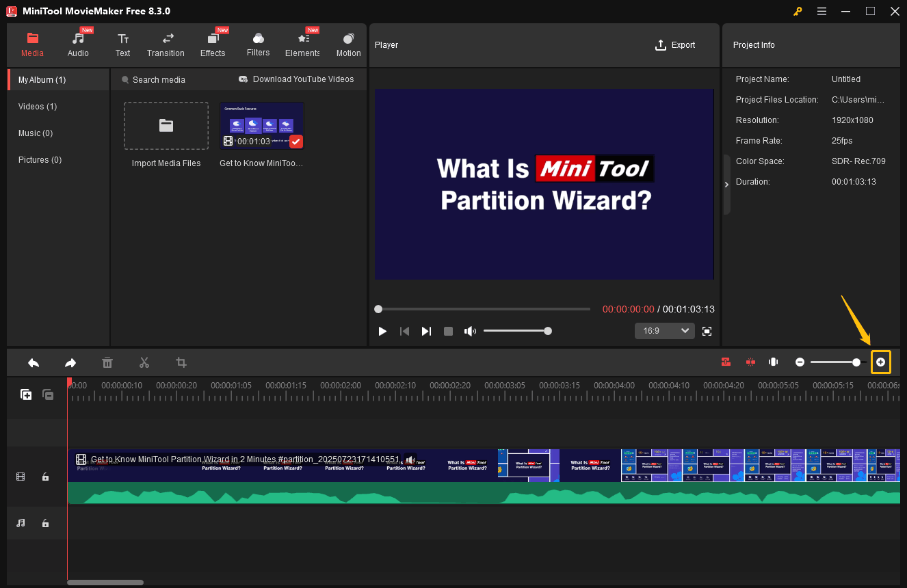Image resolution: width=907 pixels, height=588 pixels.
Task: Click the project files location path
Action: (858, 100)
